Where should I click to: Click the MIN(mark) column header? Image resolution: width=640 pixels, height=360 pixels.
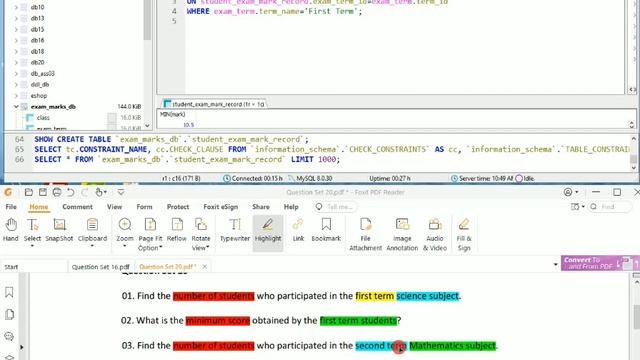(173, 115)
